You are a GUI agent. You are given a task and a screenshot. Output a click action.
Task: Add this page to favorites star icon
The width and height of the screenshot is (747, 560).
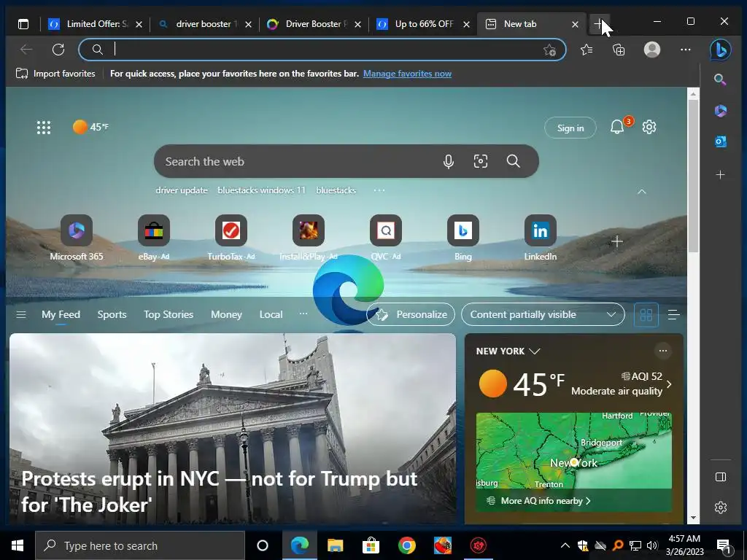(x=550, y=50)
